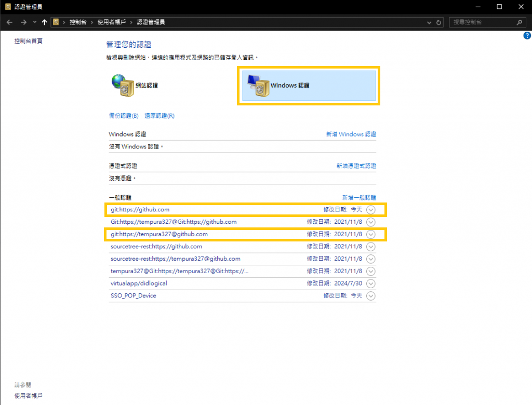Click 備份認證(B) link

124,116
